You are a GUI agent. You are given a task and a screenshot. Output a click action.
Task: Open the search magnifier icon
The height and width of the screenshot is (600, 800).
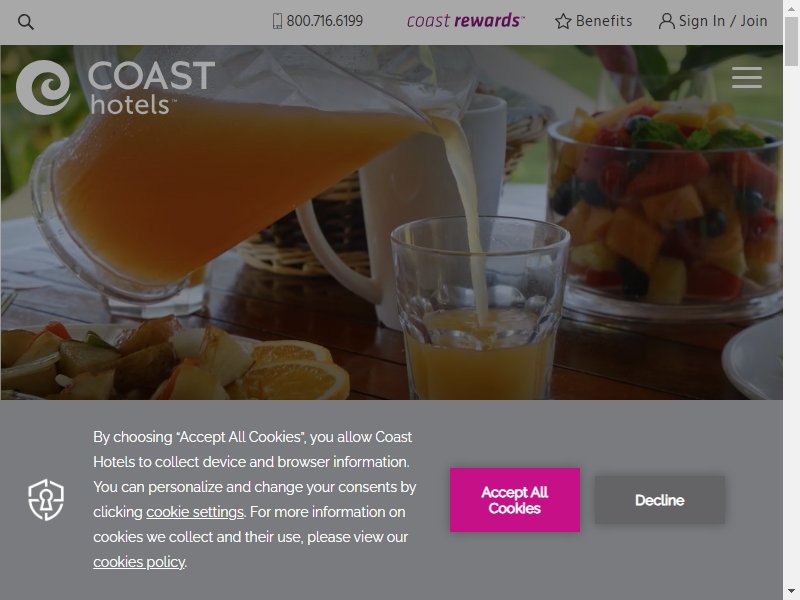pyautogui.click(x=26, y=22)
